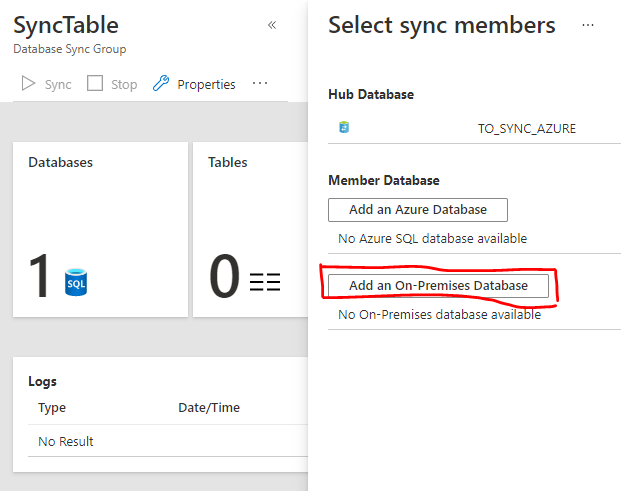Click the No Result log row
Image resolution: width=621 pixels, height=491 pixels.
tap(168, 441)
